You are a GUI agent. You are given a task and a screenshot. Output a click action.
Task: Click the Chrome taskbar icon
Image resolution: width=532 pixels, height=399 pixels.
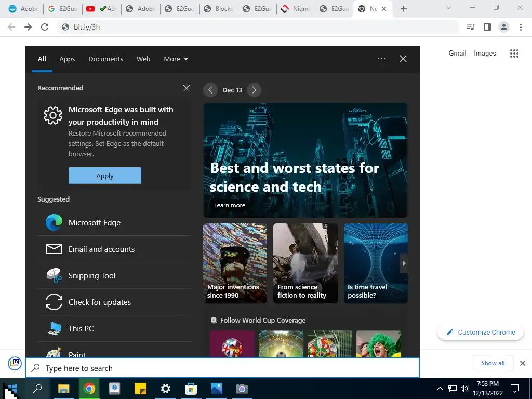click(89, 389)
